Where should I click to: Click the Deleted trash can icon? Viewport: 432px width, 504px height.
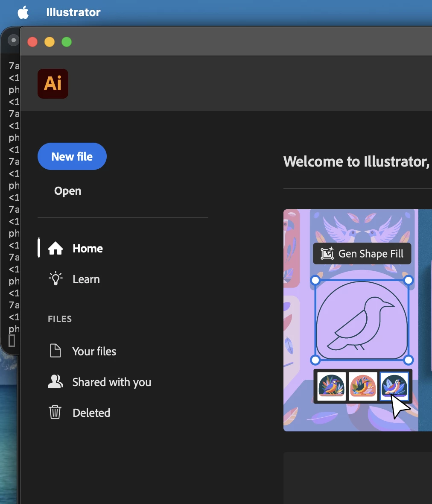55,412
